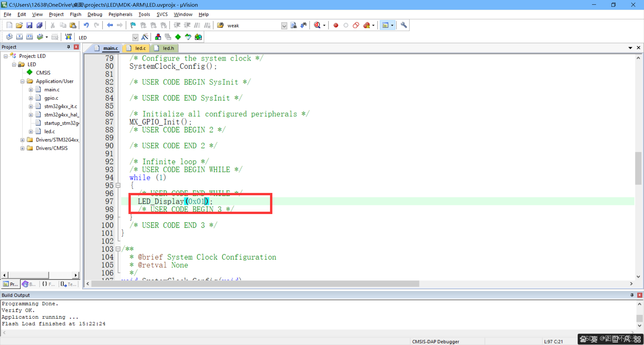
Task: Toggle a bookmark with the flag icon
Action: pyautogui.click(x=132, y=25)
